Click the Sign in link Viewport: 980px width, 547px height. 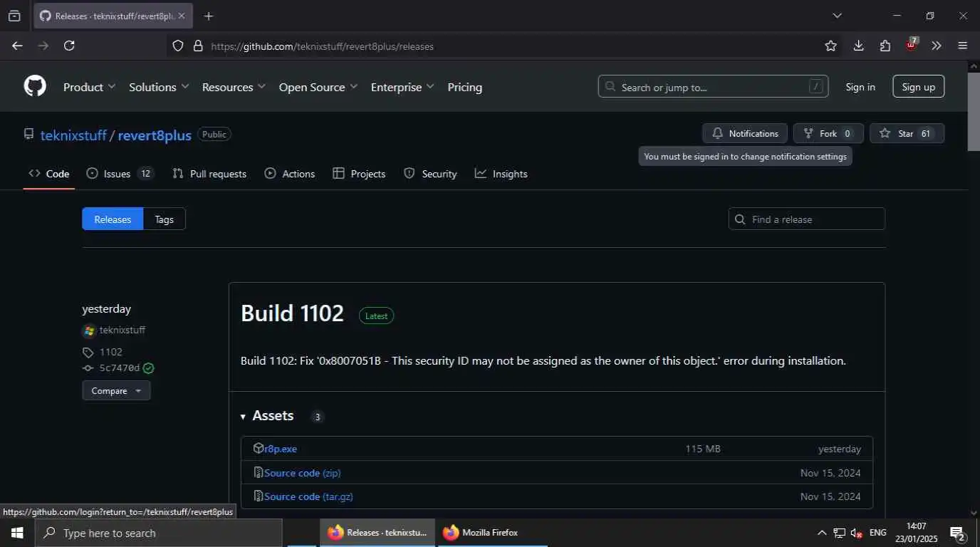coord(860,87)
